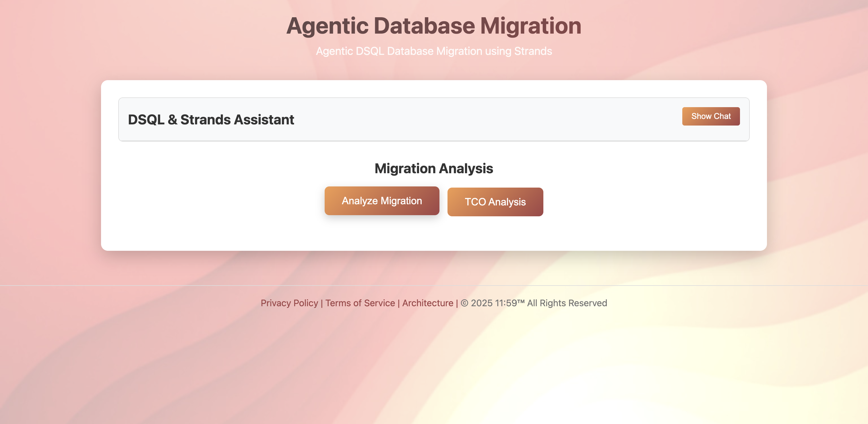Follow the Architecture footer link

428,303
